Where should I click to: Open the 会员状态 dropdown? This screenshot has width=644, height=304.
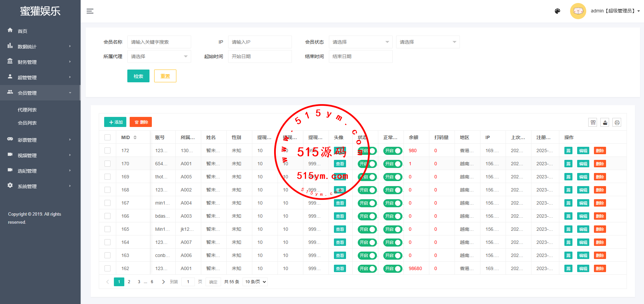[360, 42]
